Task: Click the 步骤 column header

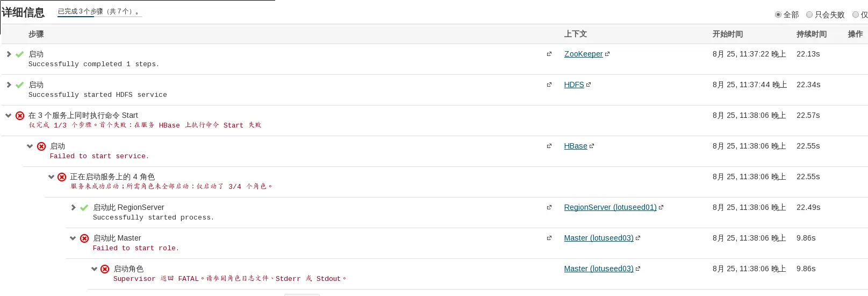Action: point(36,34)
